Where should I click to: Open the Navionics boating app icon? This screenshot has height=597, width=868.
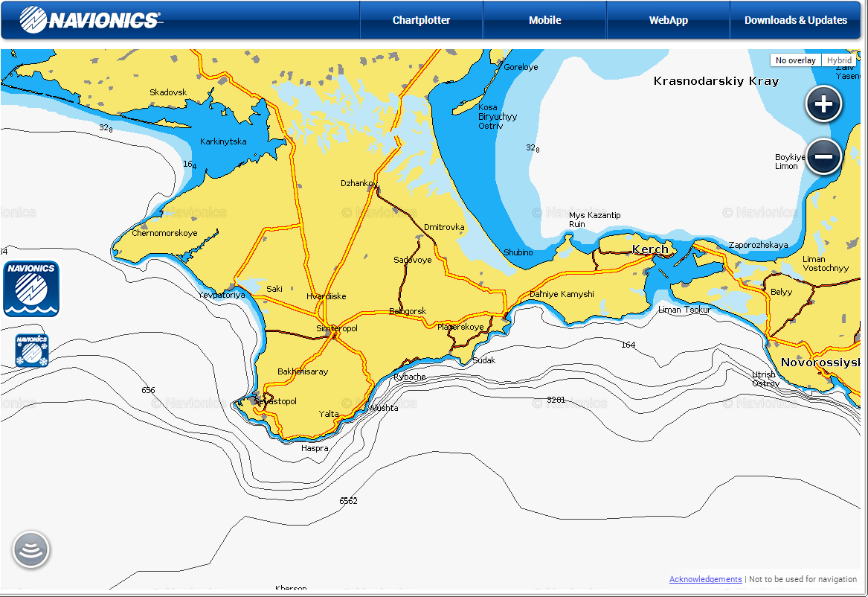[x=31, y=289]
